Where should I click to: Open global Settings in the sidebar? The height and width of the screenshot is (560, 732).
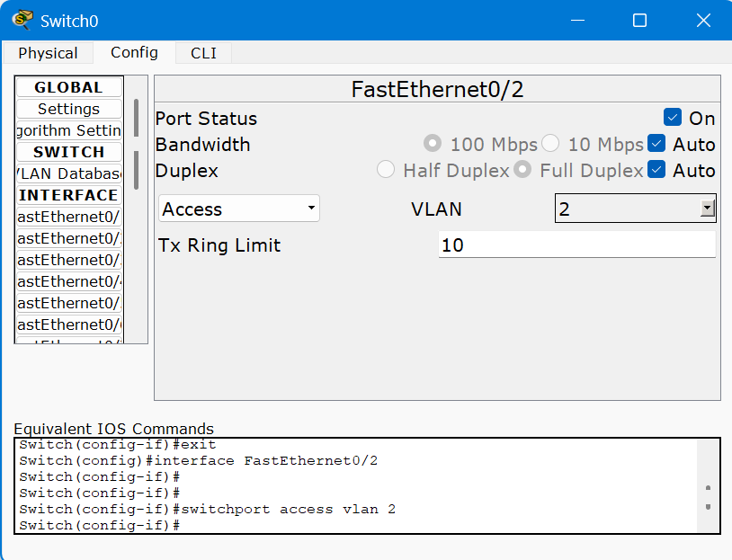point(68,109)
